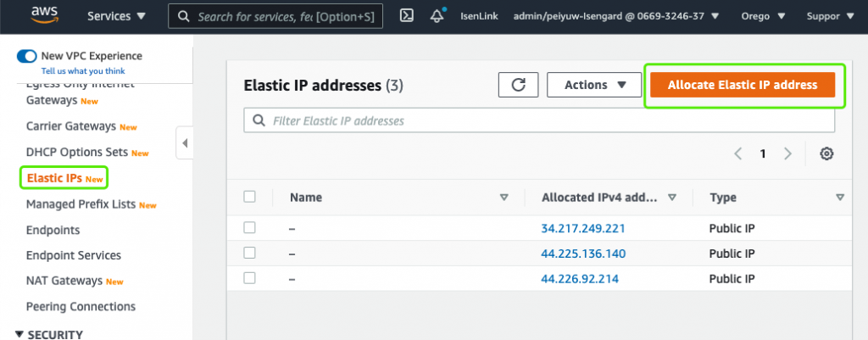The height and width of the screenshot is (340, 868).
Task: Check the row for 34.217.249.221
Action: pos(250,227)
